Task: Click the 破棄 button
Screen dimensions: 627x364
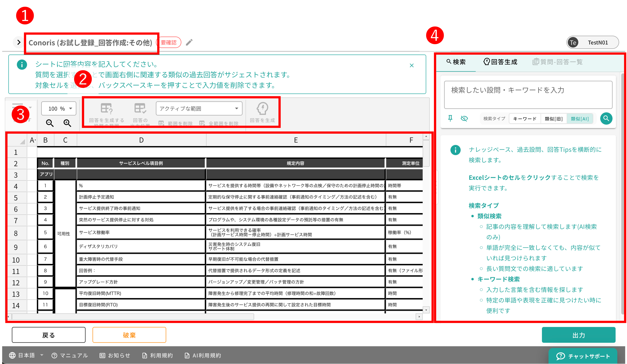Action: 129,335
